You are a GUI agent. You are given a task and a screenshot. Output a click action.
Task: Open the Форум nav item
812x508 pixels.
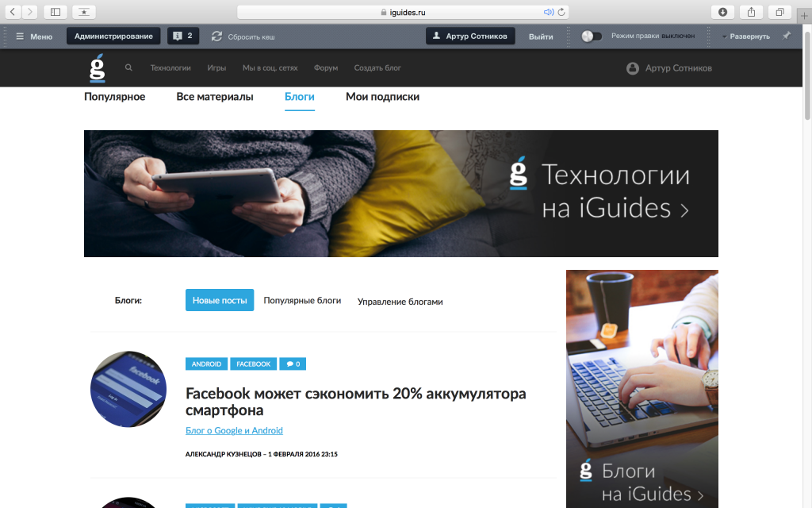click(x=326, y=67)
